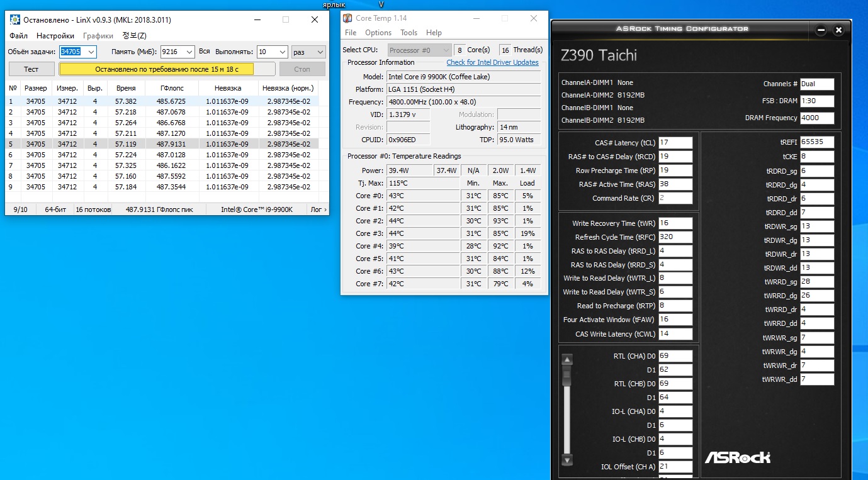Click the FSB : DRAM ratio field
This screenshot has width=868, height=480.
click(817, 101)
